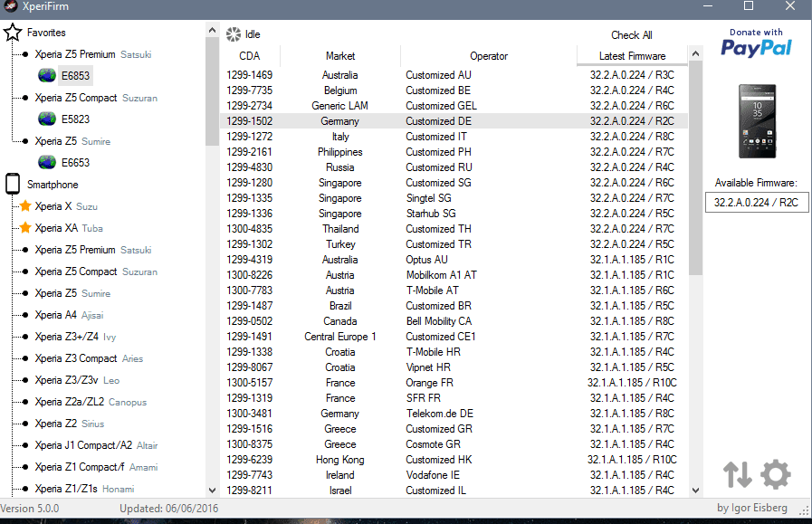The image size is (812, 524).
Task: Select the Italy Customized IT row
Action: 454,137
